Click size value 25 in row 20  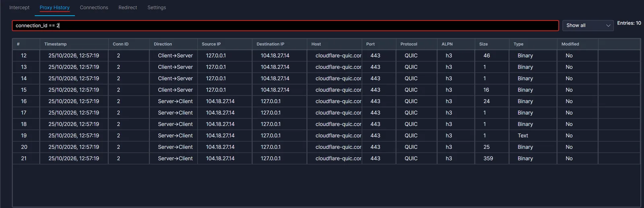(x=487, y=147)
